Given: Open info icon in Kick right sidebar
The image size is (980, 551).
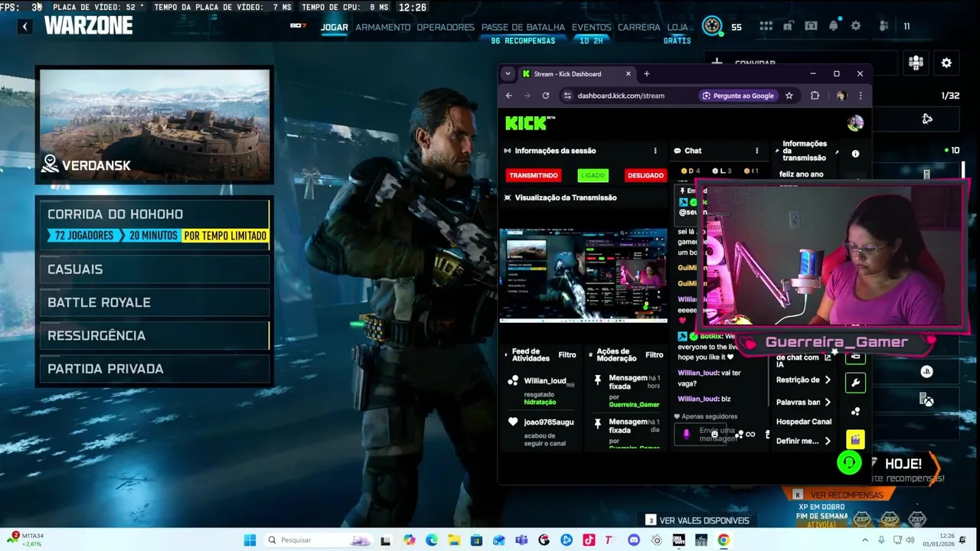Looking at the screenshot, I should pos(855,154).
